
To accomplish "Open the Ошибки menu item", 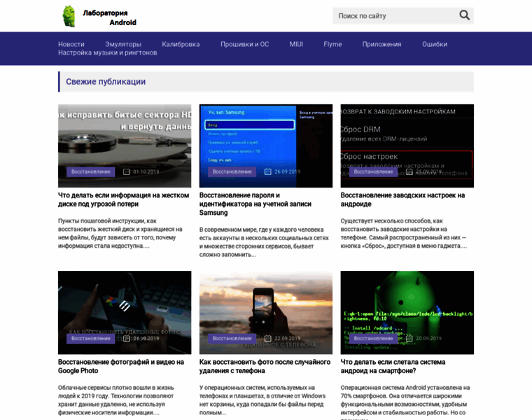I will [435, 44].
